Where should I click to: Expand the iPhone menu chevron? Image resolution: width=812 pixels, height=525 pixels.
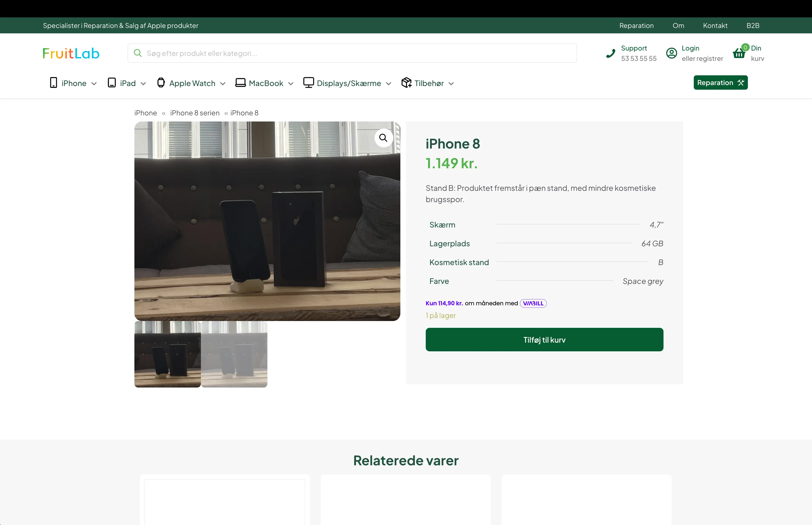point(94,84)
